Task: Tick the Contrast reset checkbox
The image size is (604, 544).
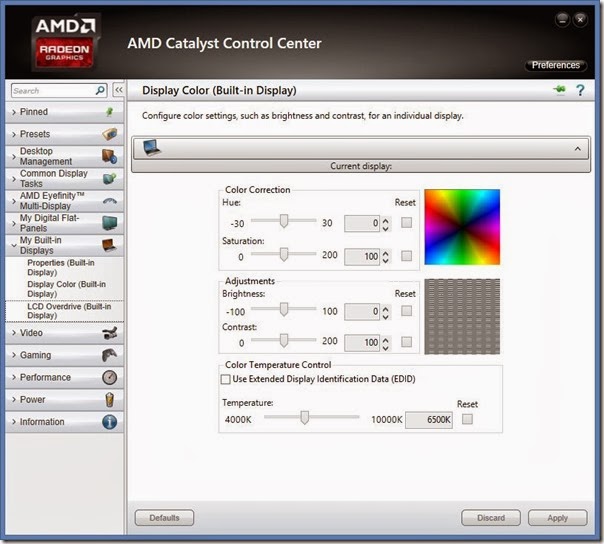Action: coord(406,342)
